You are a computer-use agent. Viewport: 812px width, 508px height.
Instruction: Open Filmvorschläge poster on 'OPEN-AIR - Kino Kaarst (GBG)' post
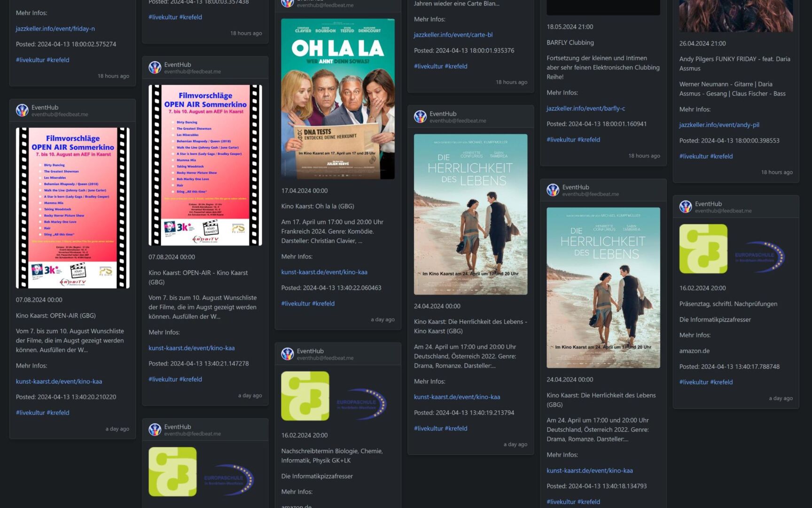pyautogui.click(x=205, y=165)
